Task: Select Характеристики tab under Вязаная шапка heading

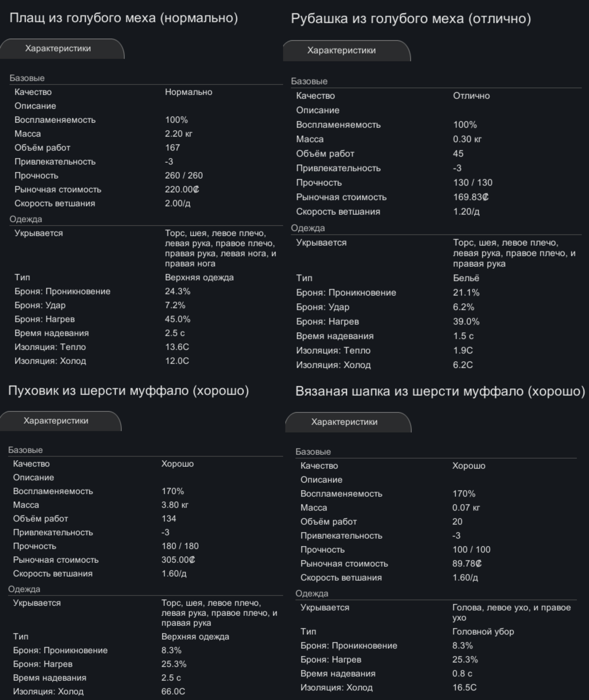Action: click(x=344, y=422)
